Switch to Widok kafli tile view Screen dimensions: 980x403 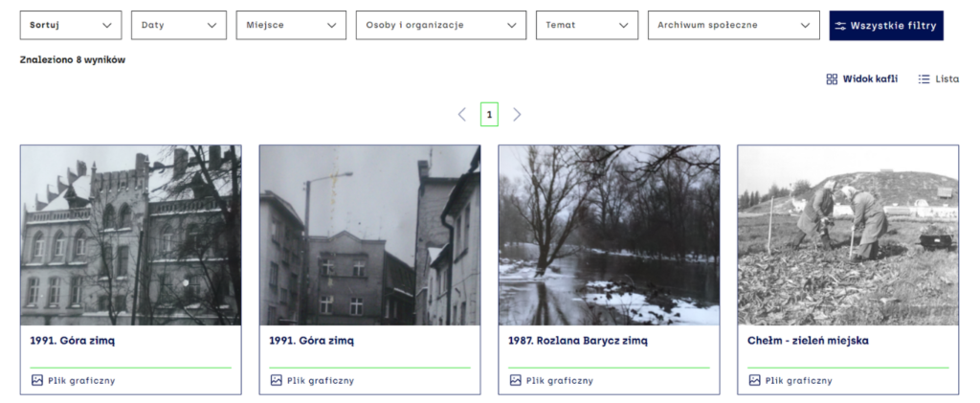862,78
